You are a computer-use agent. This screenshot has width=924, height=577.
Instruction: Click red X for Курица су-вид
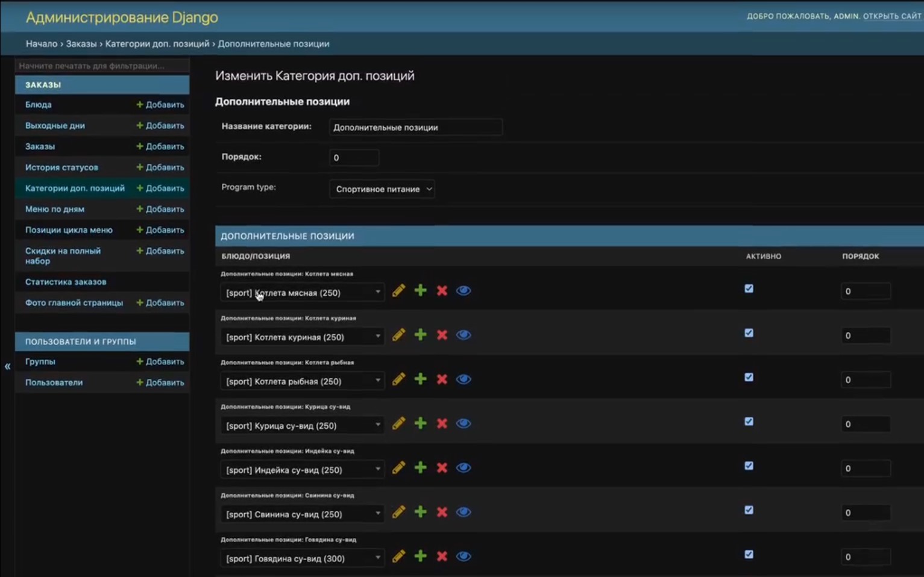coord(442,424)
